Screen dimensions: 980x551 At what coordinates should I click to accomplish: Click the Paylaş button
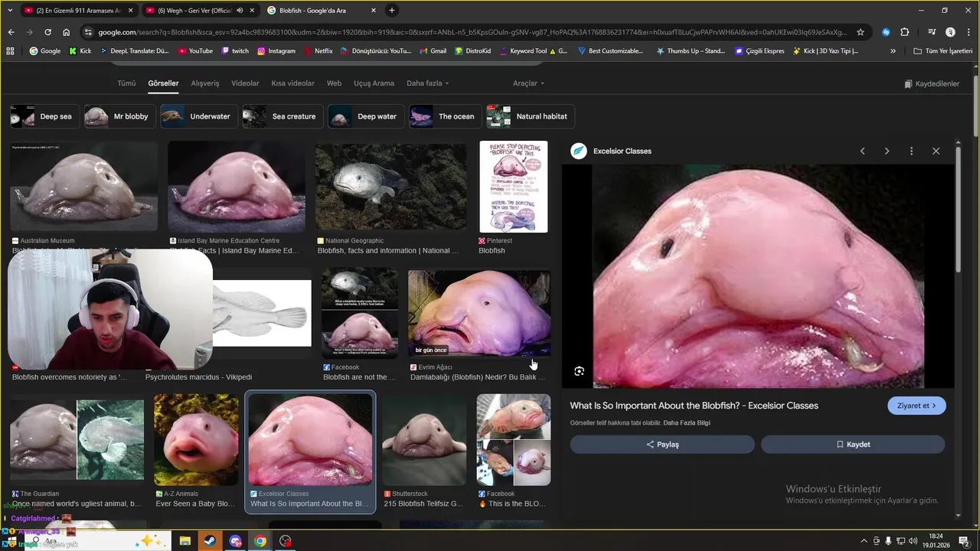(x=662, y=445)
